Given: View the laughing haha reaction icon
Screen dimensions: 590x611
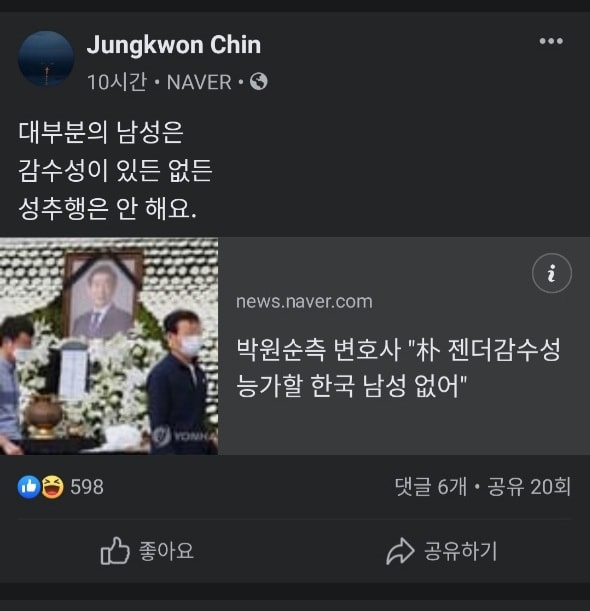Looking at the screenshot, I should 52,487.
